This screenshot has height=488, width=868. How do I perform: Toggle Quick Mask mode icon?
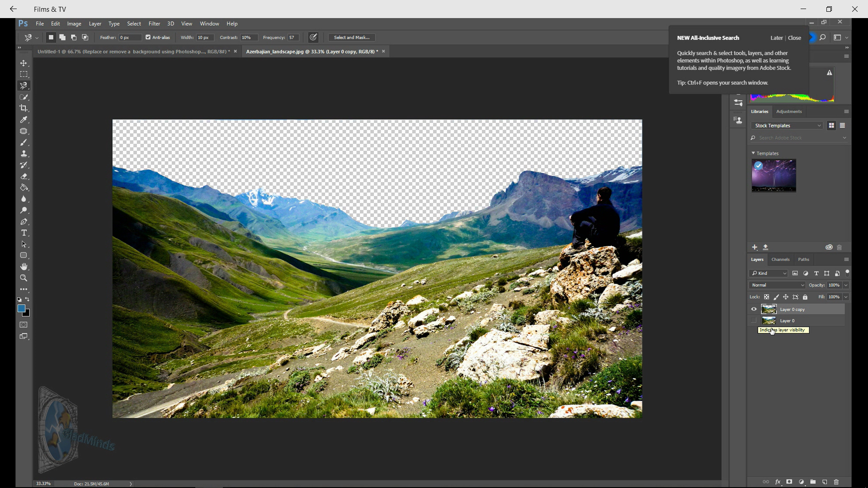[24, 325]
